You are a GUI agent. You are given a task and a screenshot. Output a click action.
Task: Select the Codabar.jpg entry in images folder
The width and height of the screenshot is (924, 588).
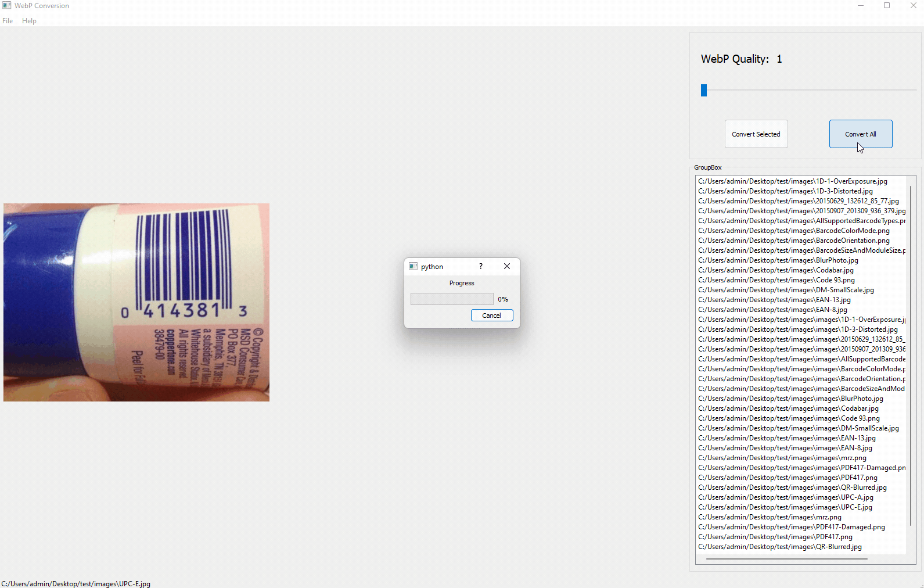(x=775, y=270)
